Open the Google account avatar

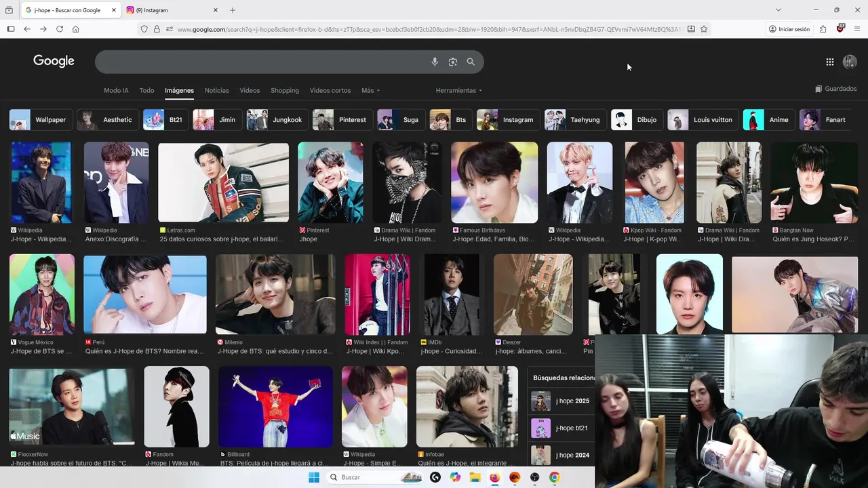click(850, 62)
